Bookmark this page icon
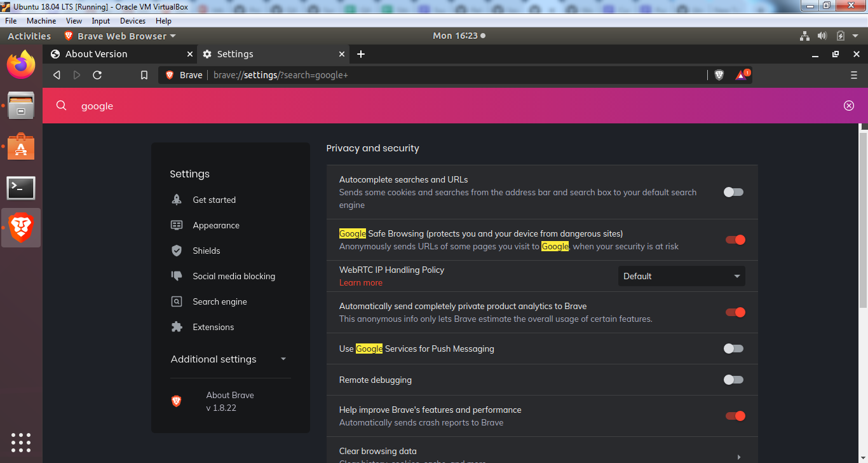This screenshot has height=463, width=868. pos(144,75)
